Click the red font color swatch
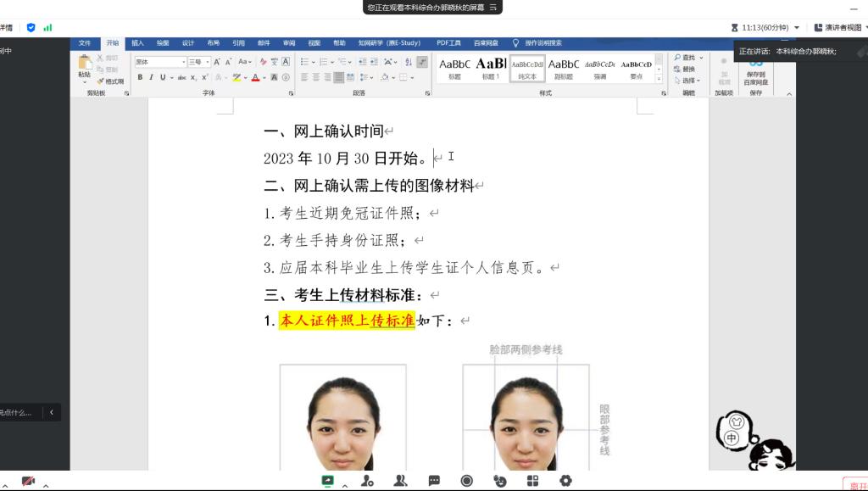The height and width of the screenshot is (491, 868). pos(255,77)
